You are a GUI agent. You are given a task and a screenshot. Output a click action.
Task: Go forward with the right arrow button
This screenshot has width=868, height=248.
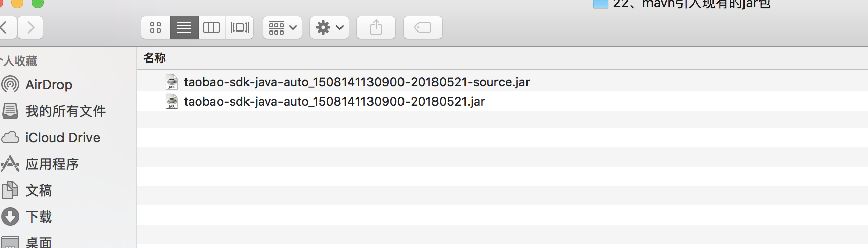click(30, 27)
